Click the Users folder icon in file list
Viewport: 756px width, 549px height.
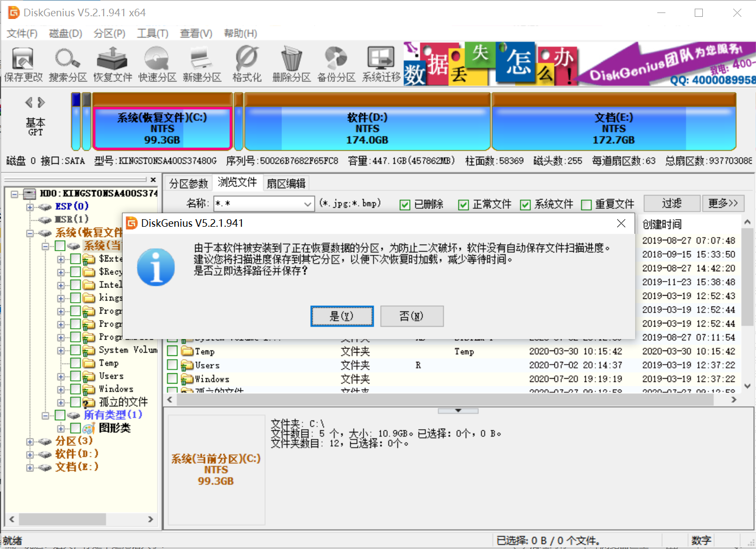[x=187, y=365]
